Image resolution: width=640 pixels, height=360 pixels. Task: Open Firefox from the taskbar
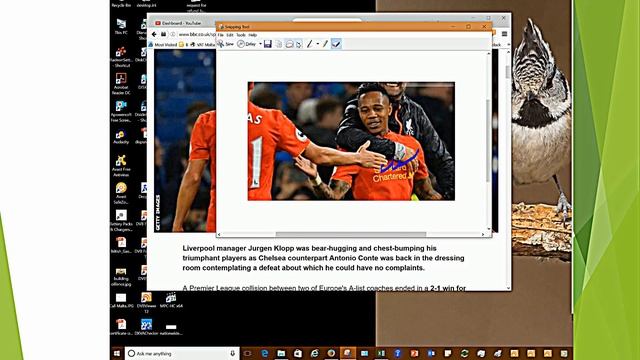pos(331,353)
